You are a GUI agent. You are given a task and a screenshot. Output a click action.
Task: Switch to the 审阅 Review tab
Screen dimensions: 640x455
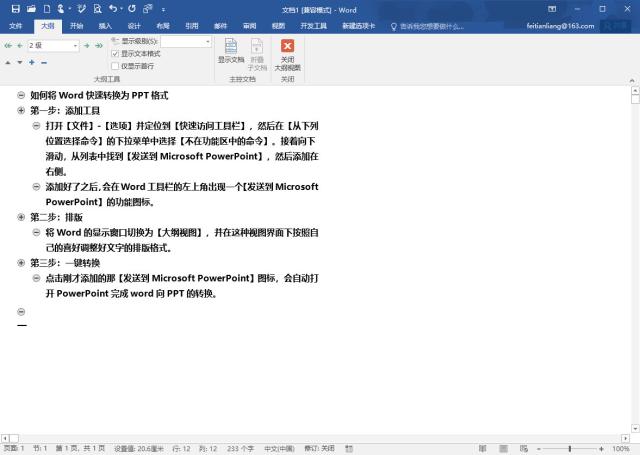click(249, 26)
